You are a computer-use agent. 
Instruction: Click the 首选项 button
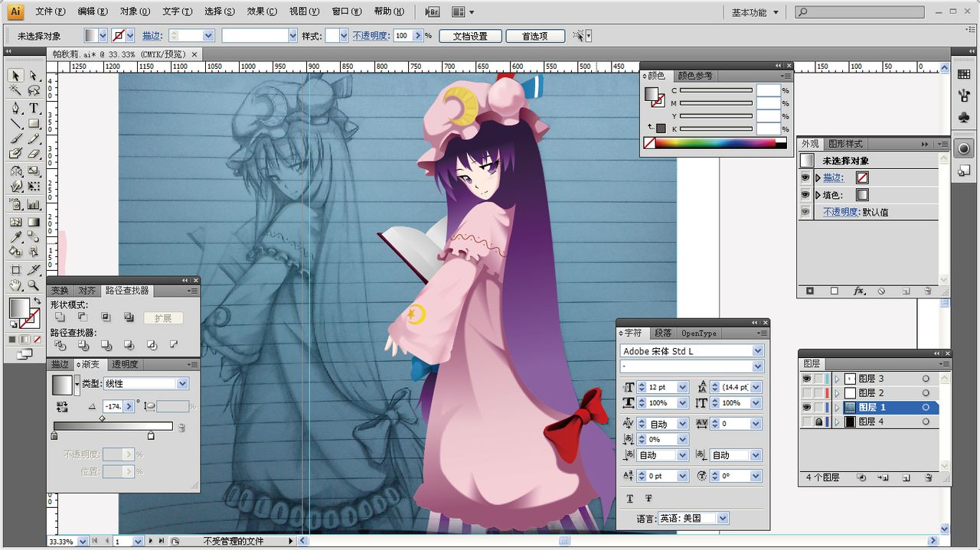[535, 36]
